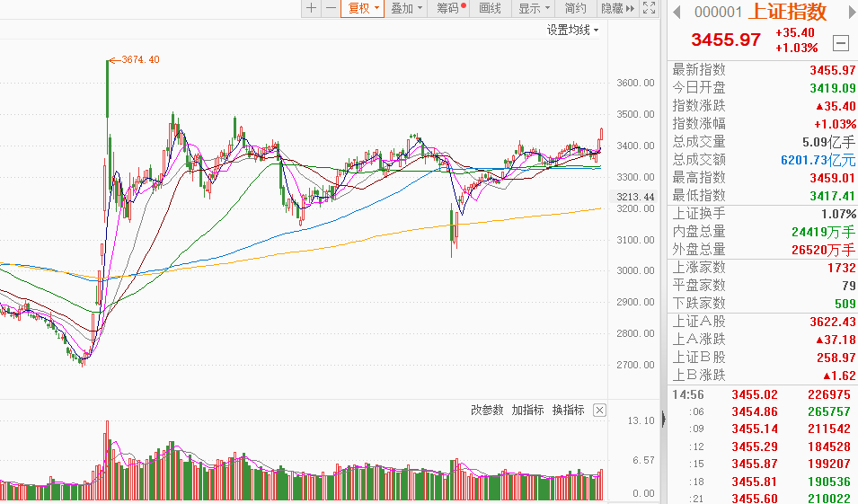Click 换指标 to change indicator

pyautogui.click(x=568, y=411)
